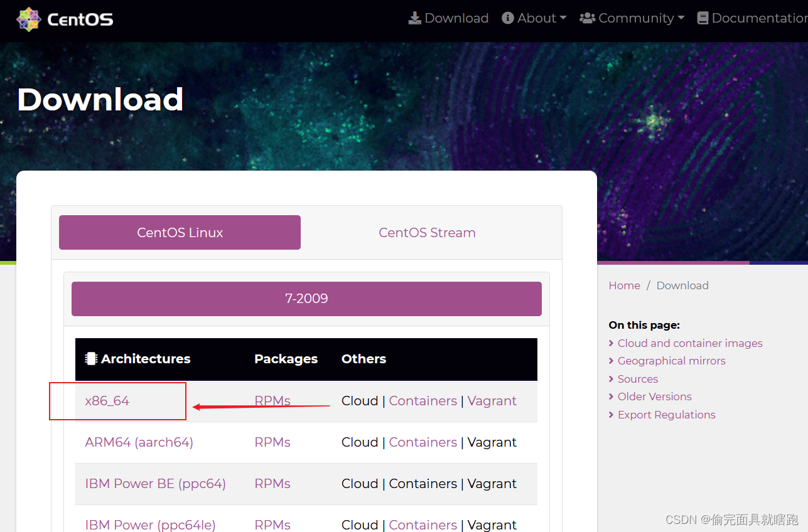Click chevron beside Sources
Viewport: 808px width, 532px height.
[611, 379]
